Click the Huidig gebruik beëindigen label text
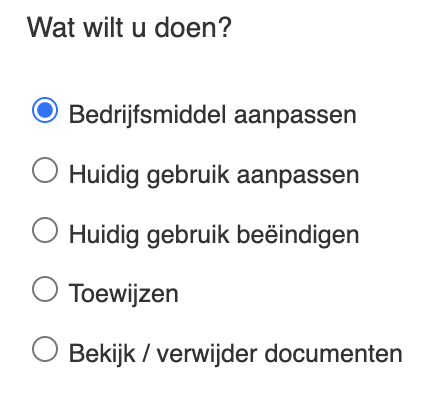 pos(214,235)
